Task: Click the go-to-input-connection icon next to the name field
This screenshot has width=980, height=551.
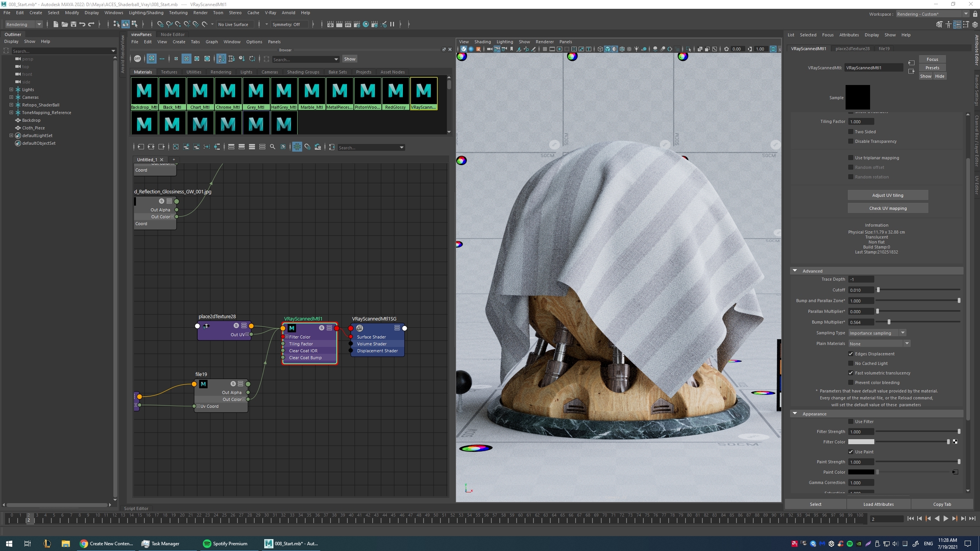Action: (x=911, y=63)
